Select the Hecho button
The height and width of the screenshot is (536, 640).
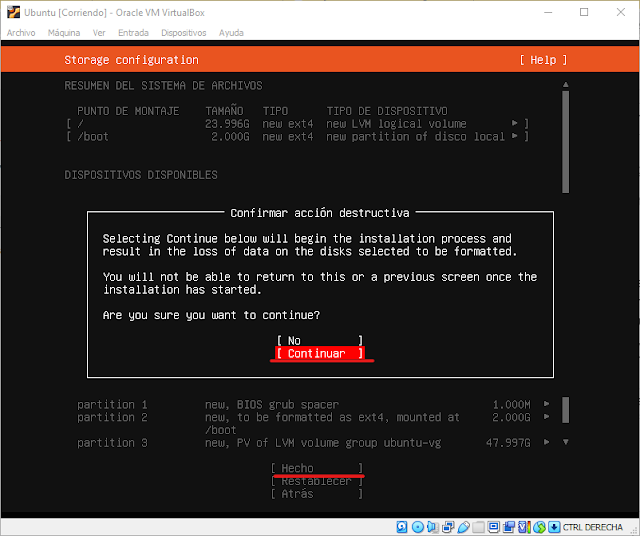pyautogui.click(x=317, y=468)
